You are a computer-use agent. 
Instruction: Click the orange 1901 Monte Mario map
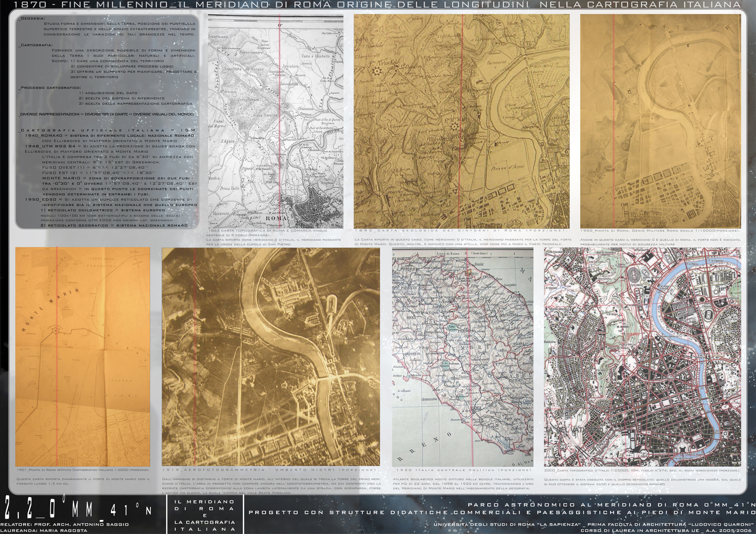click(82, 357)
